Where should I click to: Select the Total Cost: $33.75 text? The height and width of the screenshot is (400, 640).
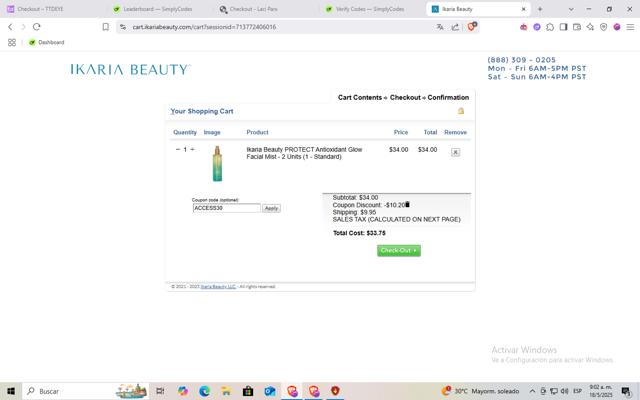pos(359,233)
